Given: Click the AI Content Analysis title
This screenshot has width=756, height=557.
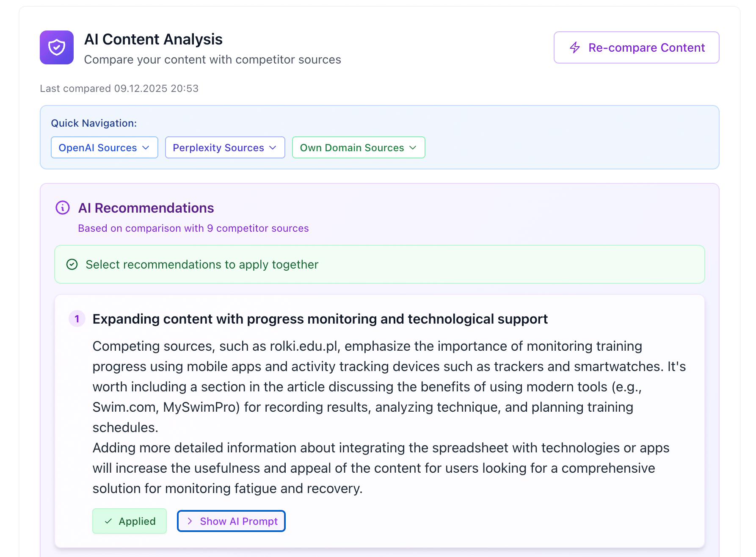Looking at the screenshot, I should 153,39.
